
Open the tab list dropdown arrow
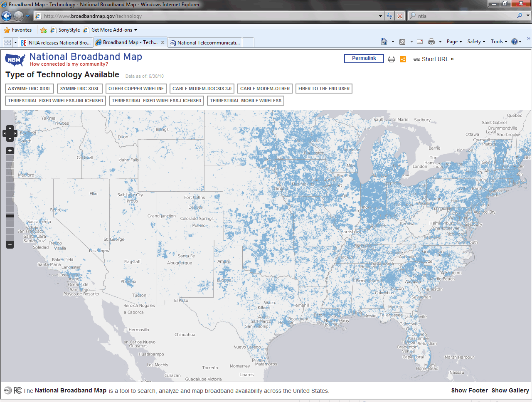(15, 42)
